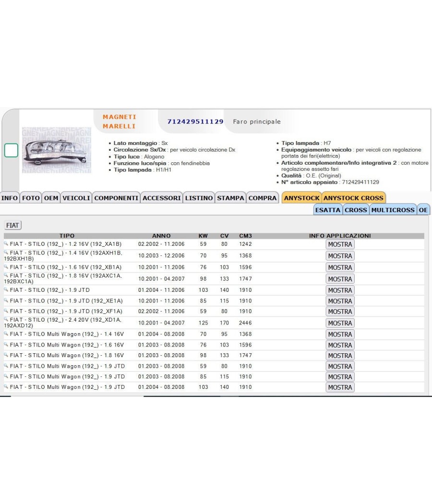This screenshot has width=432, height=504.
Task: Click the magnifier icon for Stilo 1.8 16V 192AXC1A
Action: point(6,276)
